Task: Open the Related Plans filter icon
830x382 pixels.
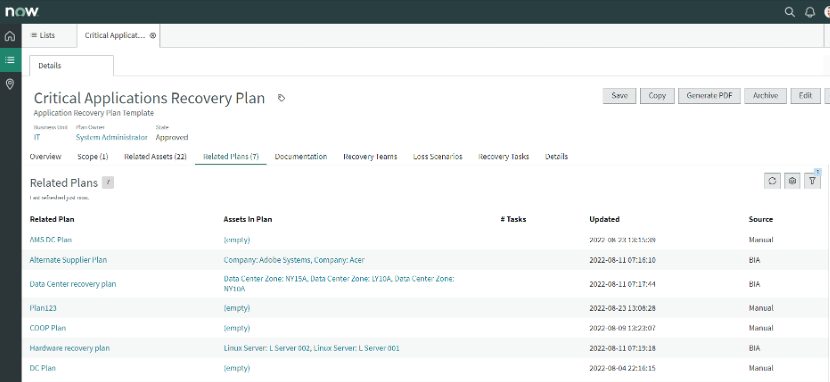Action: 812,181
